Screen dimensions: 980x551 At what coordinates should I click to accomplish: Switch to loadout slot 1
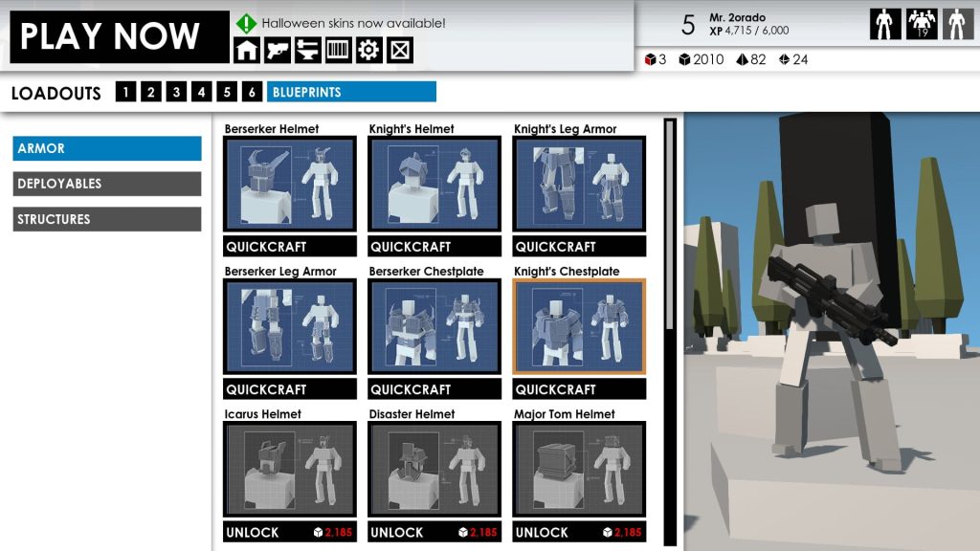[x=125, y=92]
